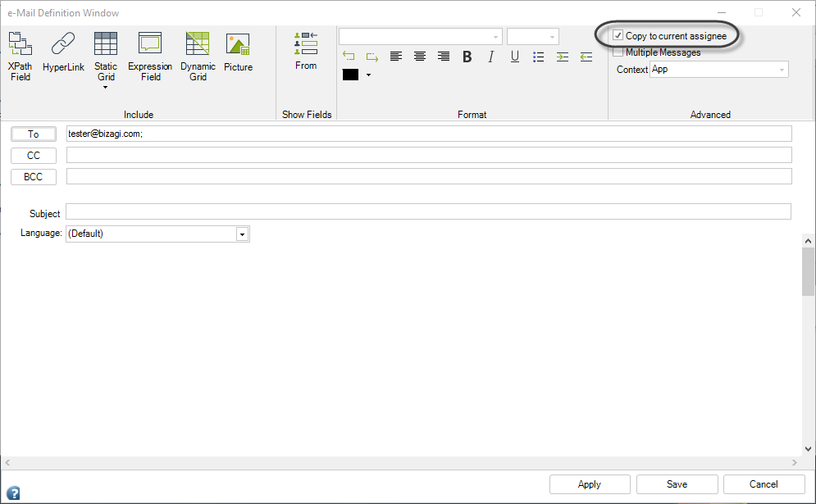Insert a bulleted list
The height and width of the screenshot is (504, 816).
[x=539, y=57]
